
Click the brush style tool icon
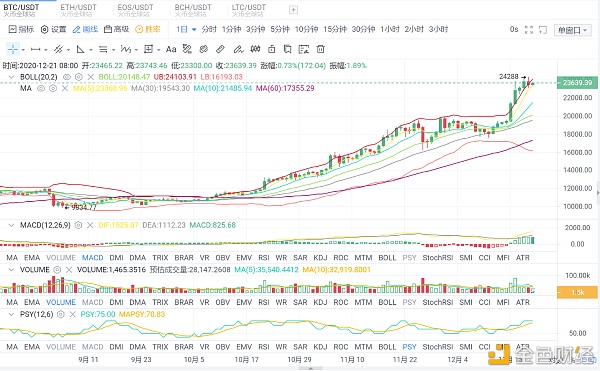tap(187, 49)
